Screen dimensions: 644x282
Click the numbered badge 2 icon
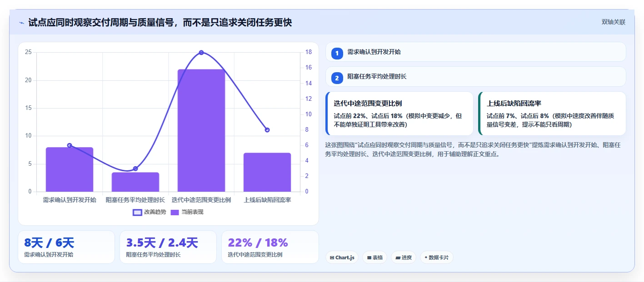(337, 78)
